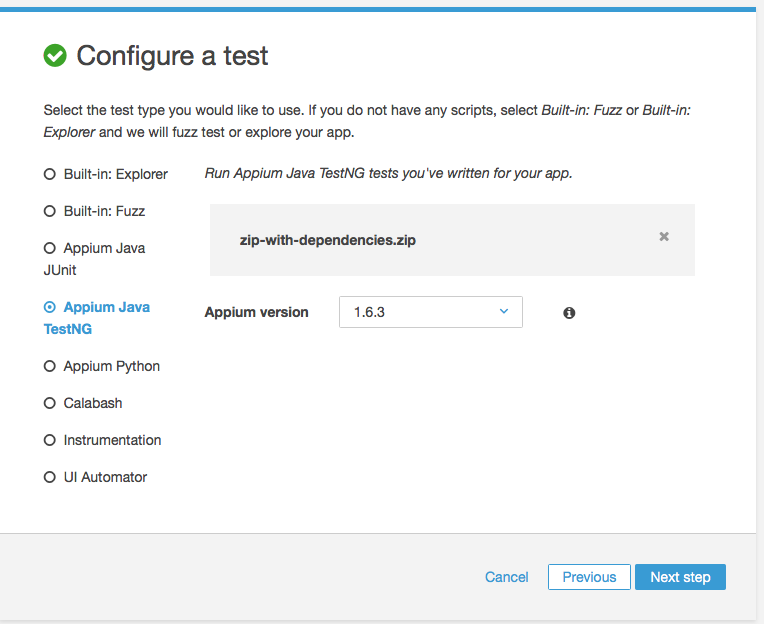Screen dimensions: 764x624
Task: Click the Appium version info icon
Action: click(x=569, y=313)
